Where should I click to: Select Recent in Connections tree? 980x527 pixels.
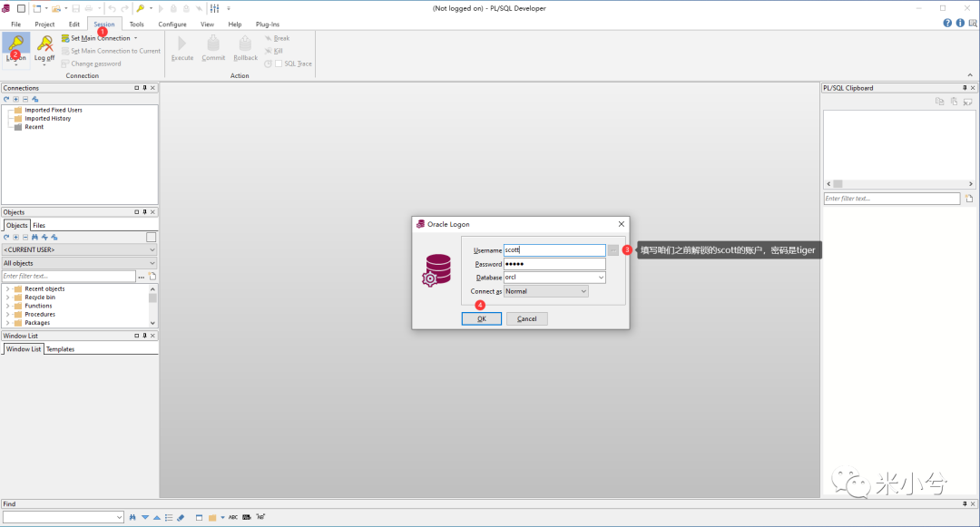click(34, 127)
